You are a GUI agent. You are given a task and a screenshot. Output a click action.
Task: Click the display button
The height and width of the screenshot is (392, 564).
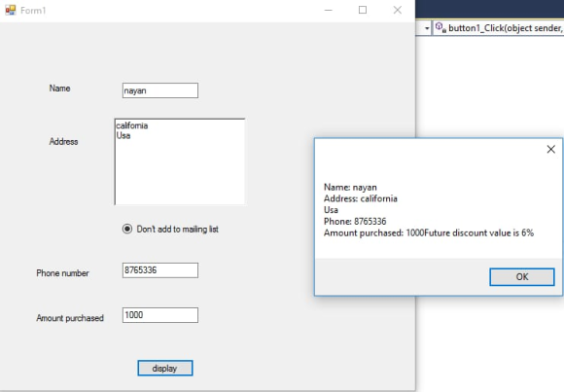coord(165,368)
